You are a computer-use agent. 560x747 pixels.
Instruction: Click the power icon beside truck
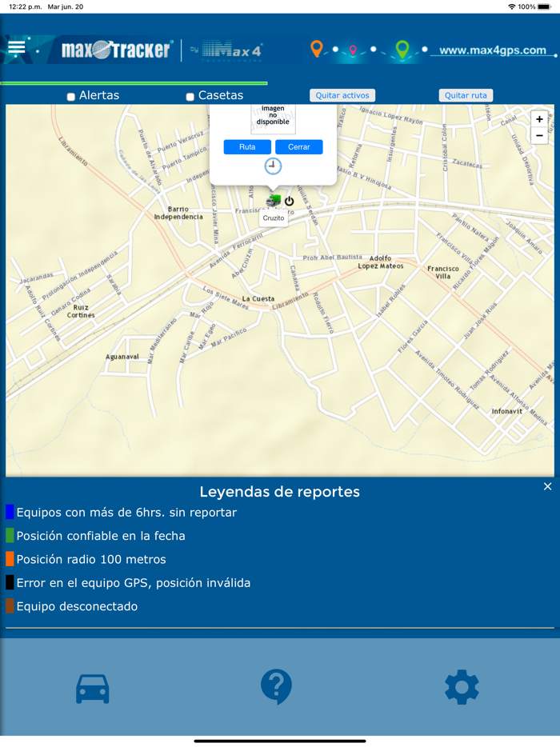click(290, 202)
